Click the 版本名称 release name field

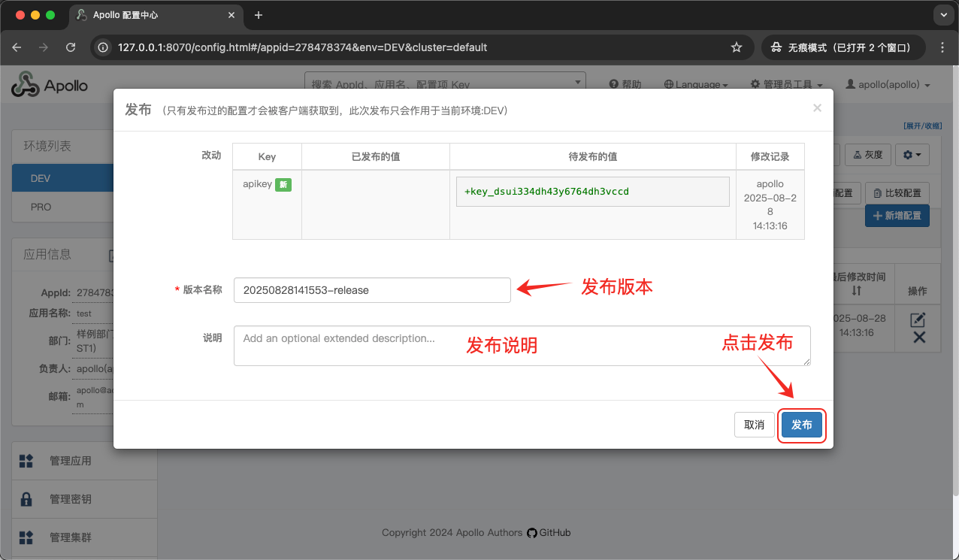[x=372, y=290]
